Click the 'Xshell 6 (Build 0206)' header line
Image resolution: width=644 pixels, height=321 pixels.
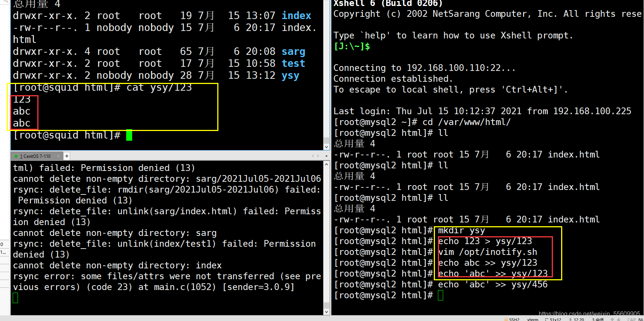click(388, 3)
